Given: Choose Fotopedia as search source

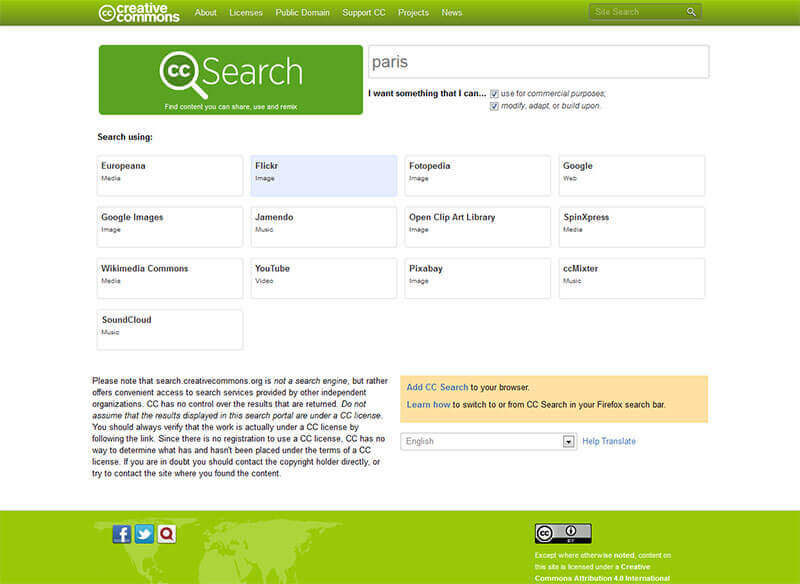Looking at the screenshot, I should point(478,175).
